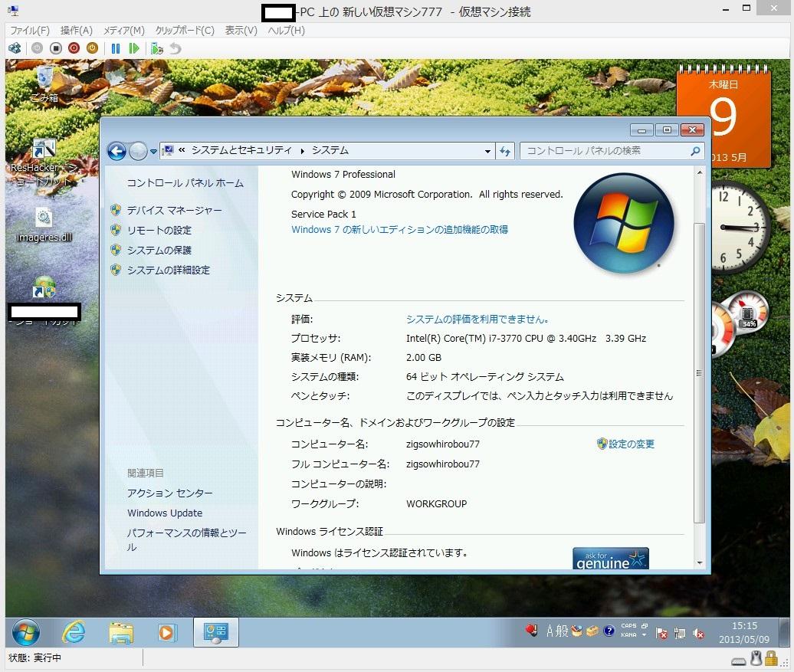Open the language bar options dropdown arrow
The height and width of the screenshot is (672, 794).
pyautogui.click(x=644, y=635)
